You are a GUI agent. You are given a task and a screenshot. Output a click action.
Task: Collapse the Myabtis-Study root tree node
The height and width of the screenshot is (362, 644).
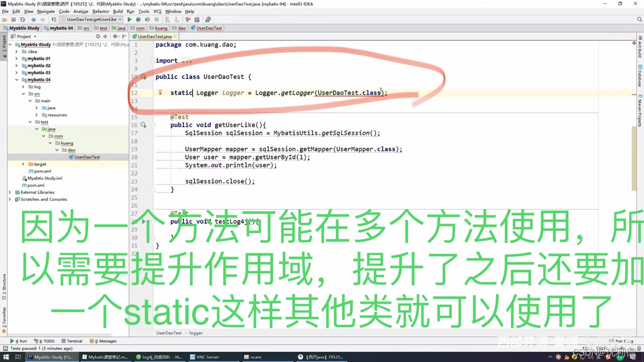pyautogui.click(x=10, y=44)
